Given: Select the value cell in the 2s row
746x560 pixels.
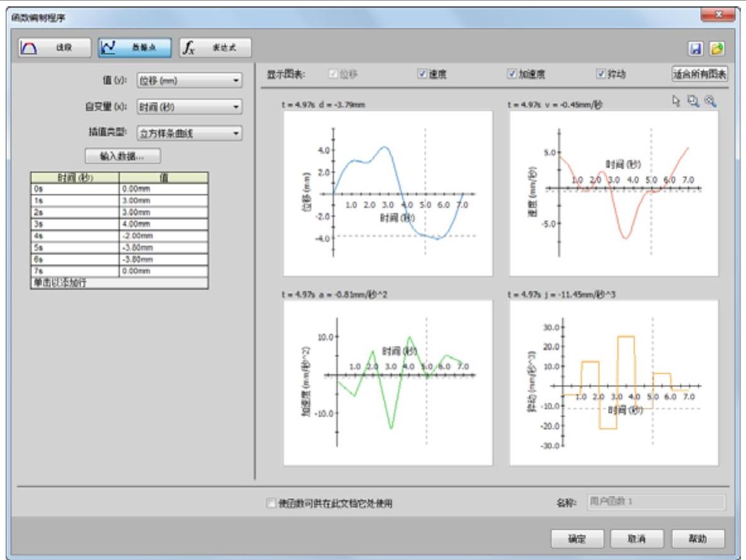Looking at the screenshot, I should tap(164, 212).
